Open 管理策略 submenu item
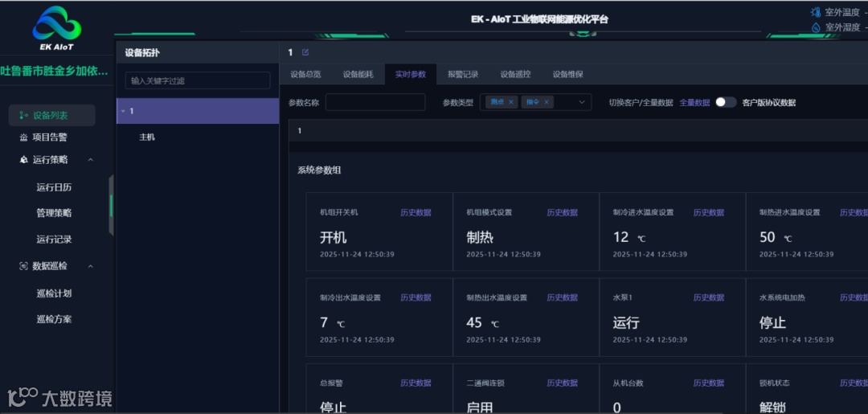 (55, 212)
